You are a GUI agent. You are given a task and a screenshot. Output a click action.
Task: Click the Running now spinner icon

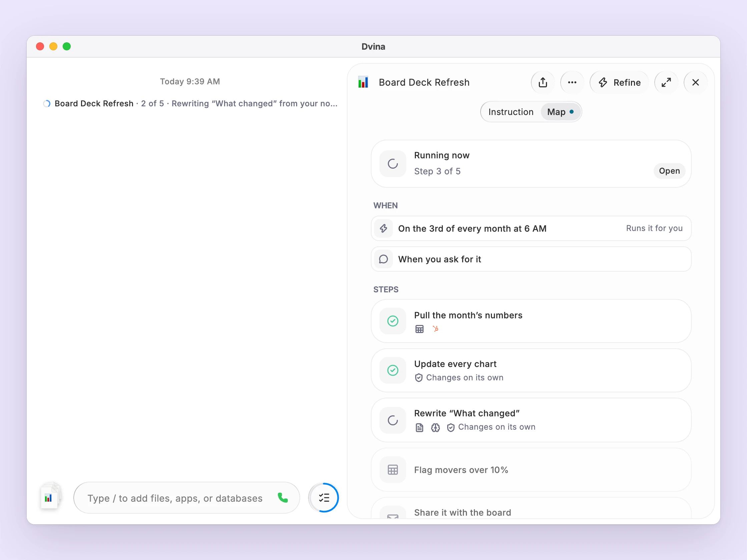pyautogui.click(x=393, y=164)
